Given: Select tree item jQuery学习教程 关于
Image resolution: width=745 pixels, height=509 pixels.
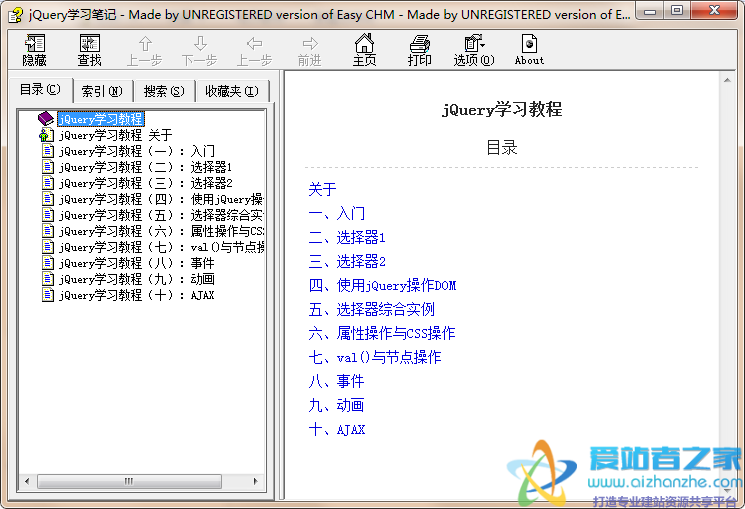Looking at the screenshot, I should 115,135.
